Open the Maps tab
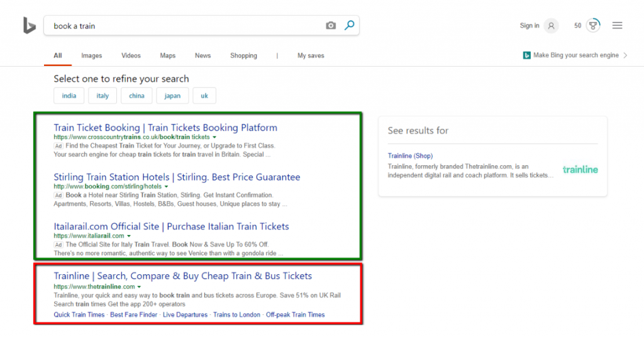The image size is (644, 337). tap(167, 55)
